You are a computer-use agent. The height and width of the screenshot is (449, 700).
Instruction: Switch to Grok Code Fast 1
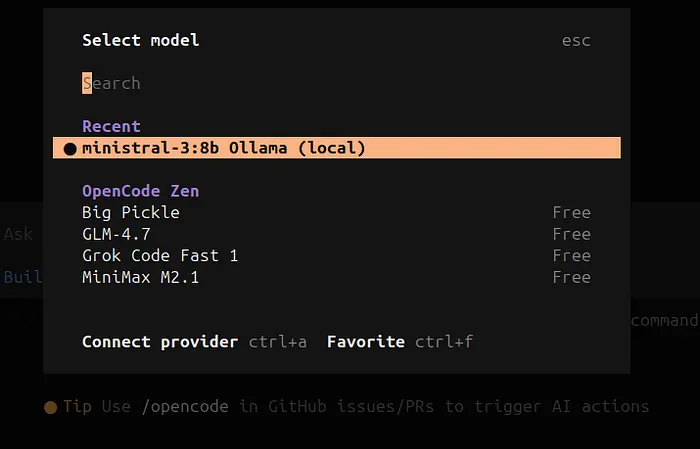pyautogui.click(x=160, y=256)
